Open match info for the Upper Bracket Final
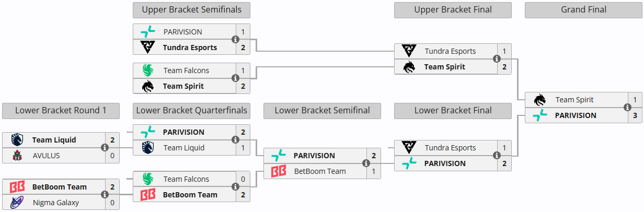The width and height of the screenshot is (644, 212). pyautogui.click(x=497, y=59)
